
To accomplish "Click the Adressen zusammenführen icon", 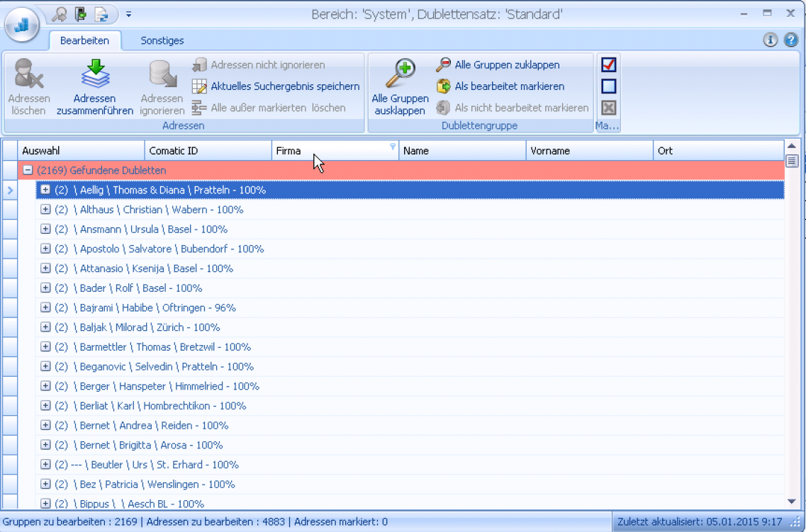I will click(x=95, y=74).
